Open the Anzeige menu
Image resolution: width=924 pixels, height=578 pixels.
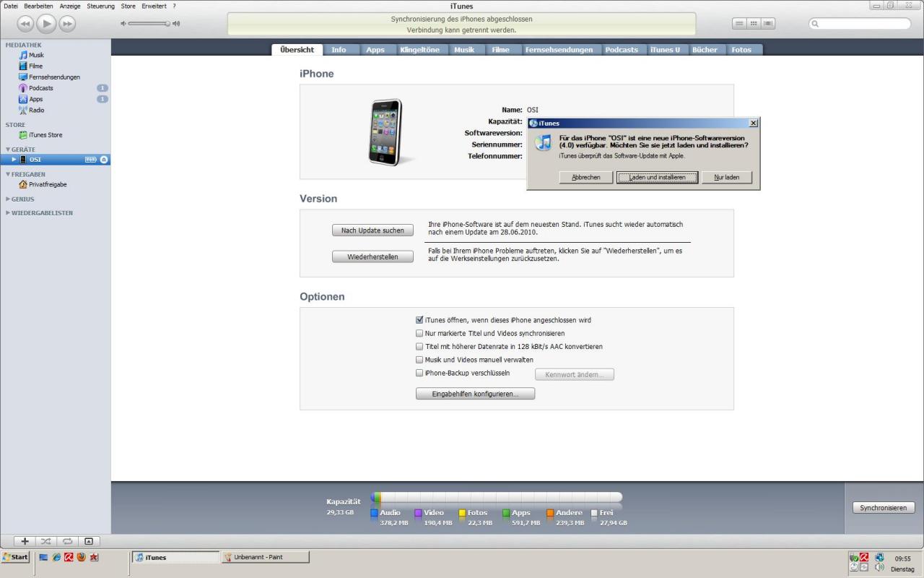(x=70, y=6)
